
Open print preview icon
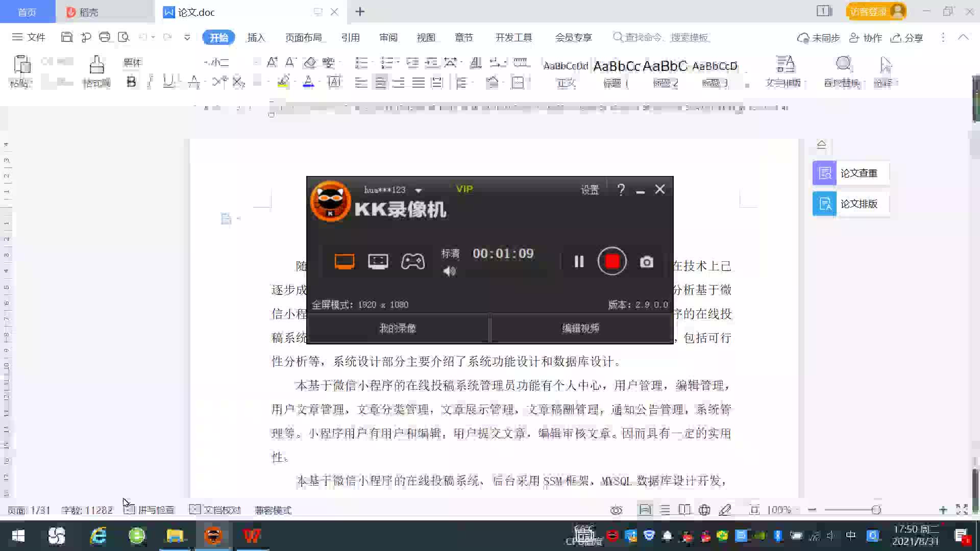pos(124,37)
